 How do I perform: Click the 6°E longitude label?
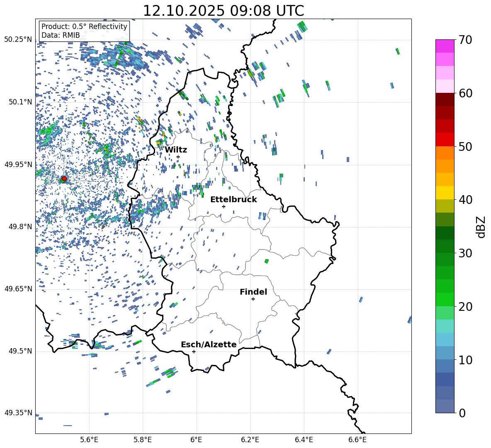196,440
